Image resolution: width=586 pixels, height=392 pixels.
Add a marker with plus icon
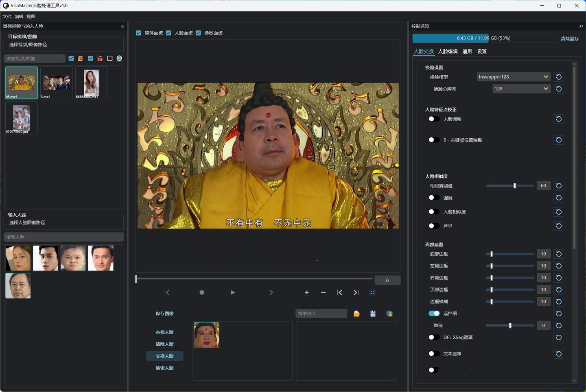pyautogui.click(x=307, y=292)
